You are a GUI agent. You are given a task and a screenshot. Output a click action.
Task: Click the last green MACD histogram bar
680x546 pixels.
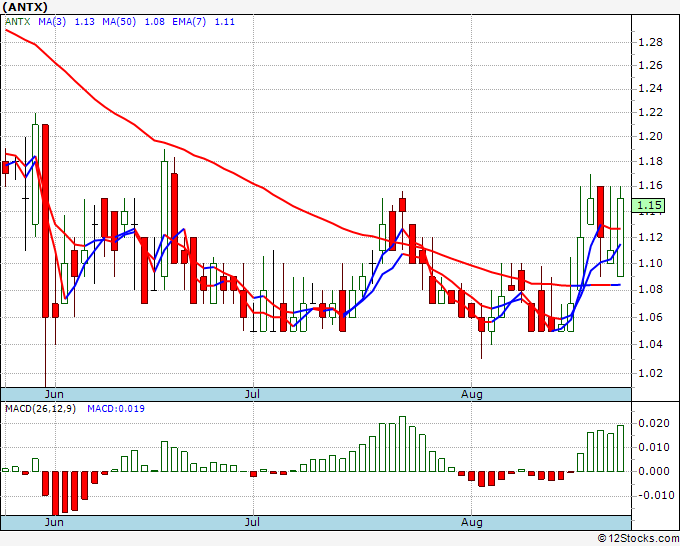620,448
